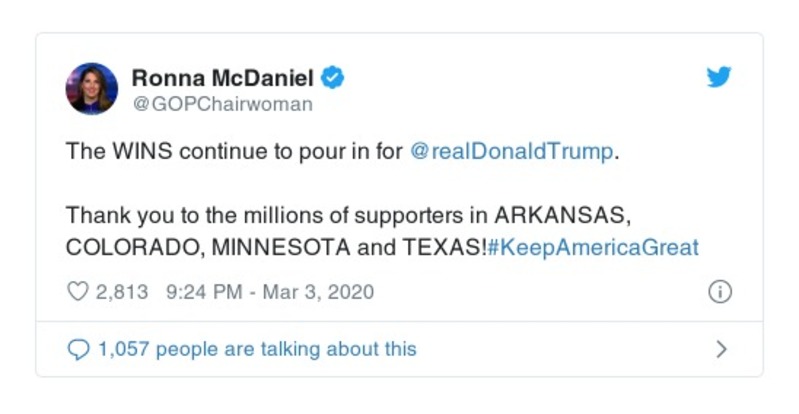
Task: Open "1,057 people are talking about this"
Action: (256, 349)
